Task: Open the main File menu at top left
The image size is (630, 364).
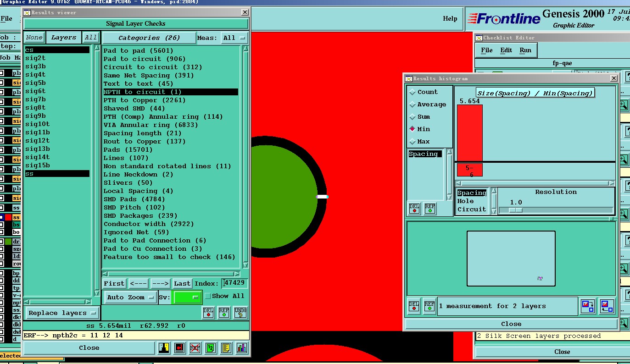Action: click(6, 19)
